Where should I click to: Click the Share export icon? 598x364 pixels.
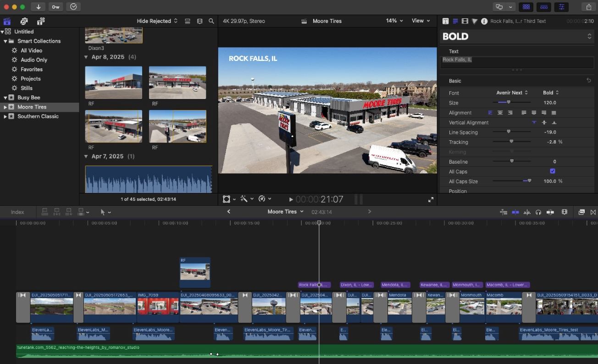589,7
